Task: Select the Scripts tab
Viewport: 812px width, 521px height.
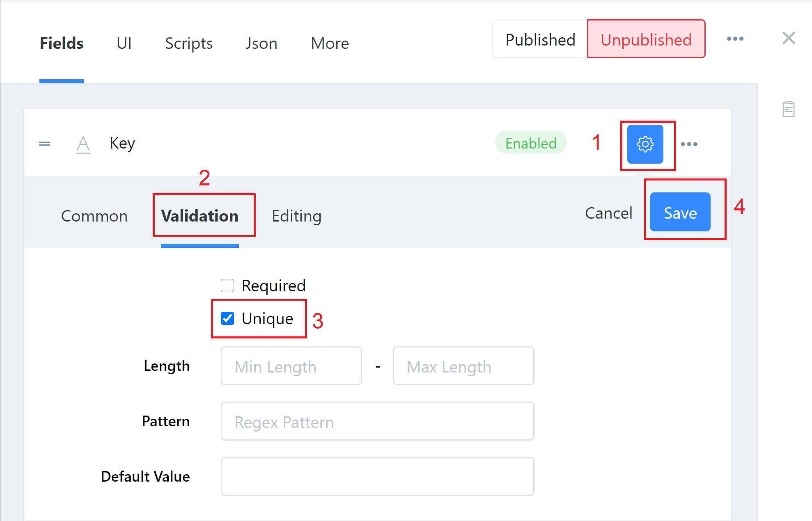Action: 189,43
